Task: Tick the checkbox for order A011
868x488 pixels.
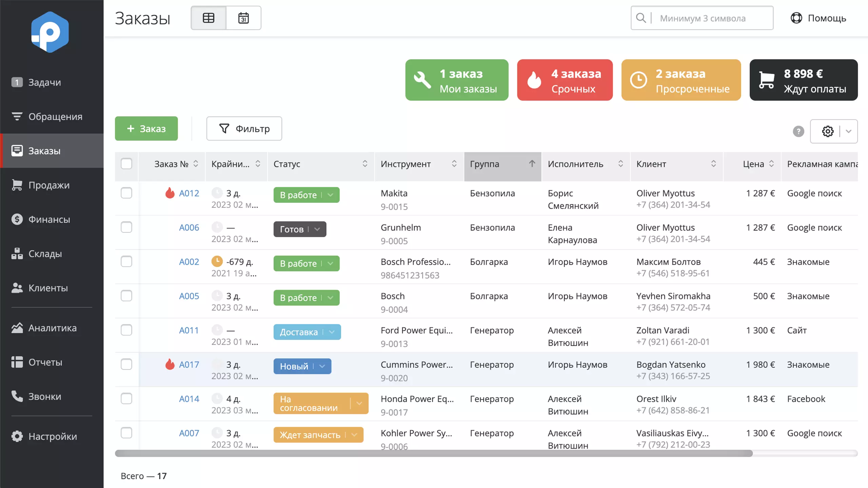Action: coord(126,330)
